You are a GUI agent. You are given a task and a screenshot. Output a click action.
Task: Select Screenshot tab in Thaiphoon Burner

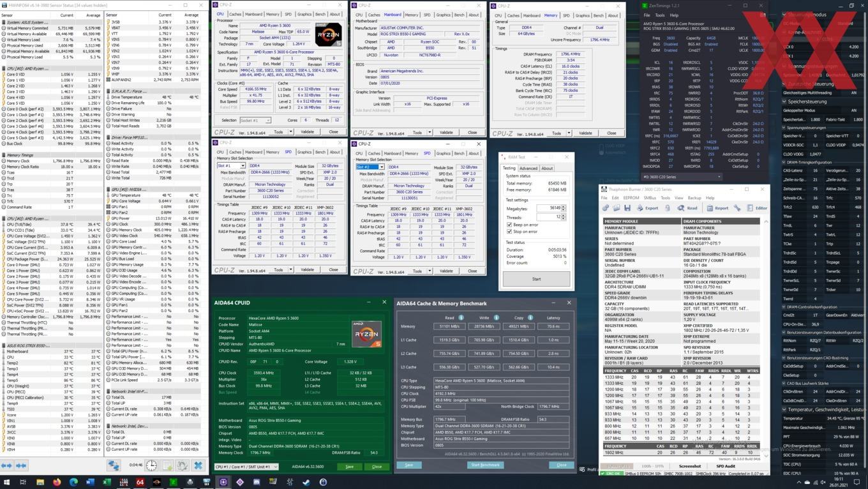(689, 466)
